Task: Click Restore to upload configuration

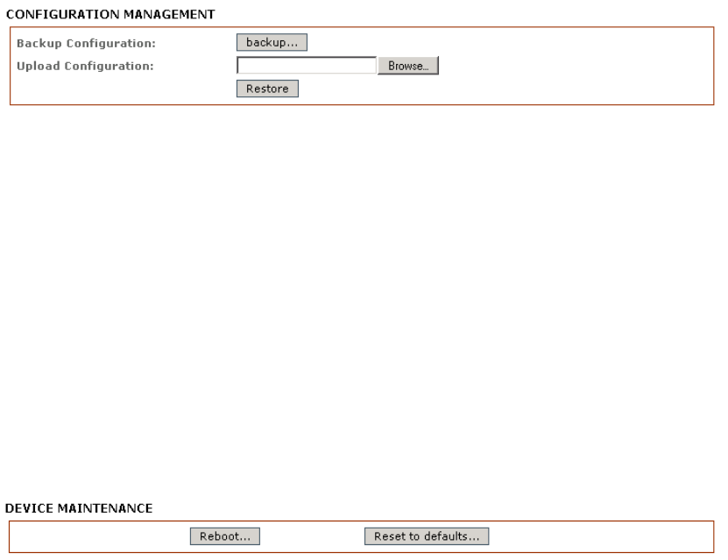Action: [267, 89]
